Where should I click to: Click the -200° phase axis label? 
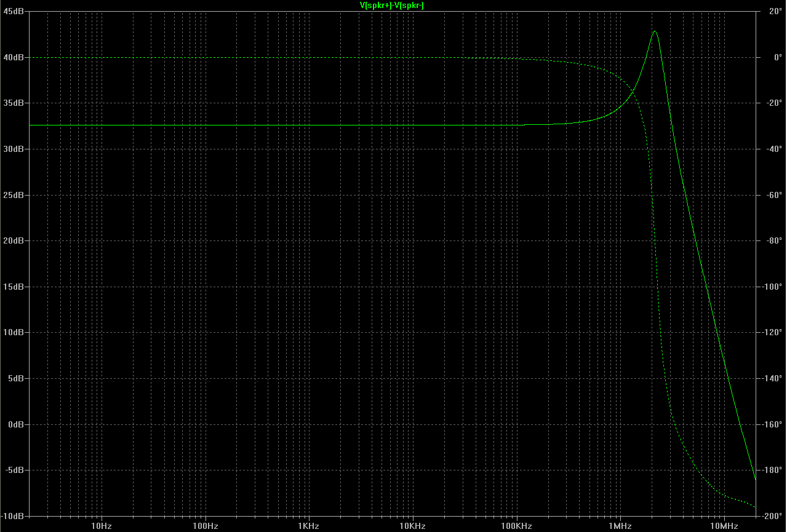pos(772,516)
